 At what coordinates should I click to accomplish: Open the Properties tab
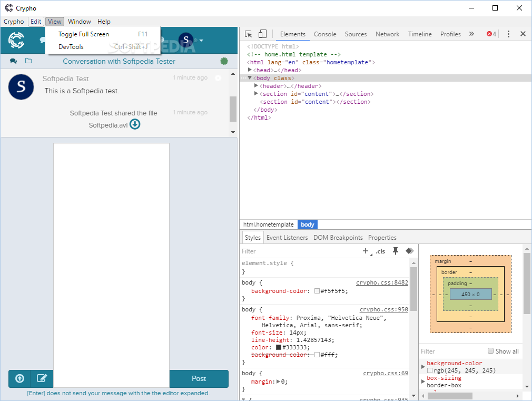tap(382, 238)
